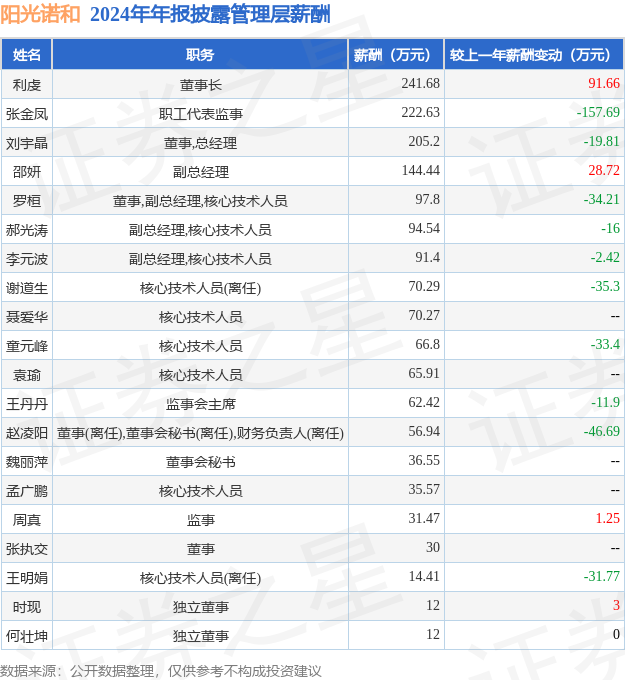
Task: Select the title text 阳光诺和
Action: (x=40, y=14)
